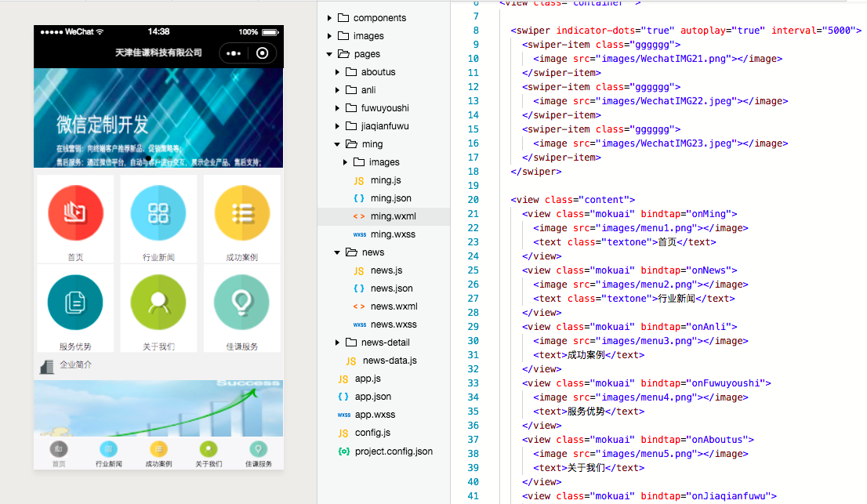Click the mini program close circle icon
This screenshot has width=867, height=504.
[263, 53]
